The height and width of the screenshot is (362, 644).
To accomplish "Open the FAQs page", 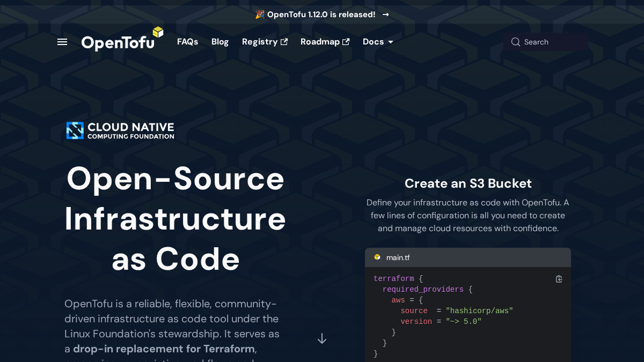I will (x=188, y=42).
